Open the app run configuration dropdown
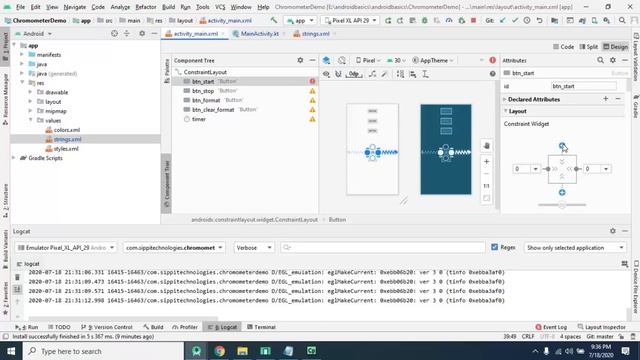640x360 pixels. (300, 20)
